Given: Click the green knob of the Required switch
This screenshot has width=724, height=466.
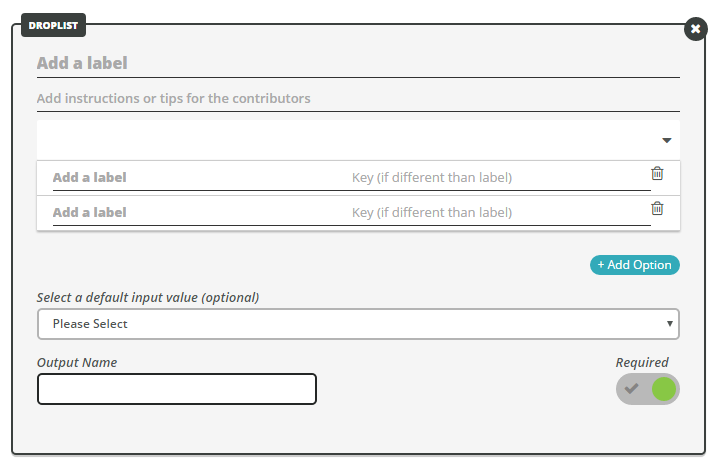Looking at the screenshot, I should click(664, 389).
